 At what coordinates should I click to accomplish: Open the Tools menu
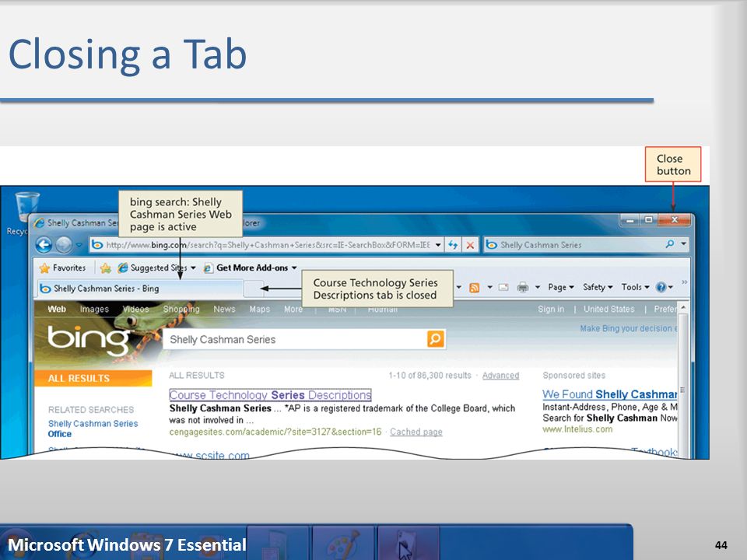pyautogui.click(x=635, y=287)
